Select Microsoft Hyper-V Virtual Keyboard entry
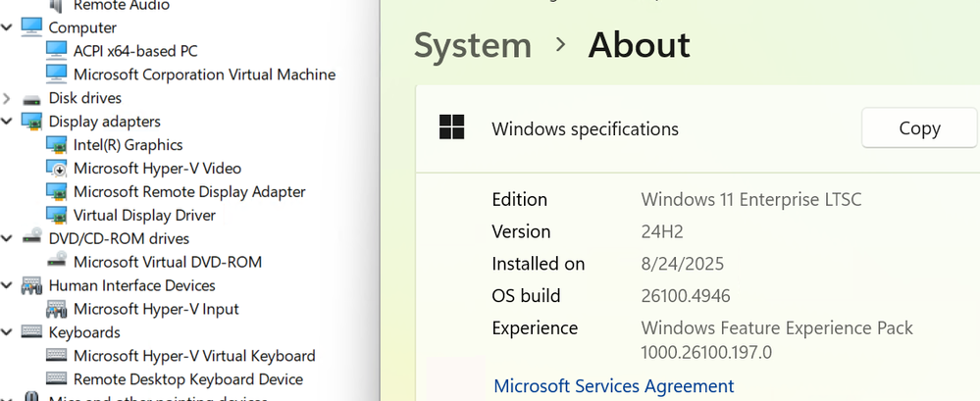Image resolution: width=980 pixels, height=401 pixels. coord(194,356)
